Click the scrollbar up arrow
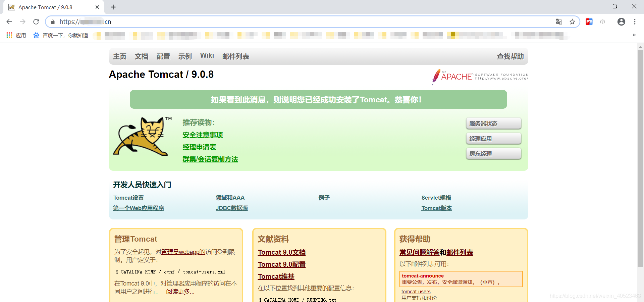The width and height of the screenshot is (644, 302). pos(640,47)
